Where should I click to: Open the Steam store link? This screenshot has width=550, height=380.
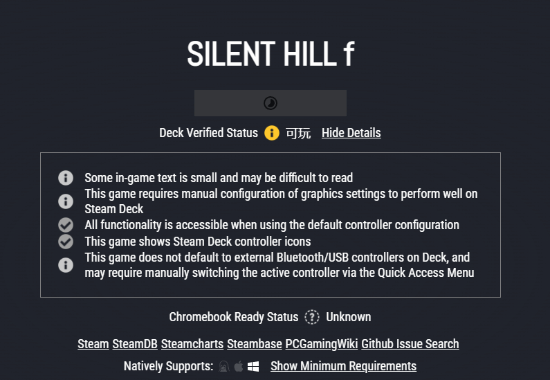pyautogui.click(x=93, y=344)
